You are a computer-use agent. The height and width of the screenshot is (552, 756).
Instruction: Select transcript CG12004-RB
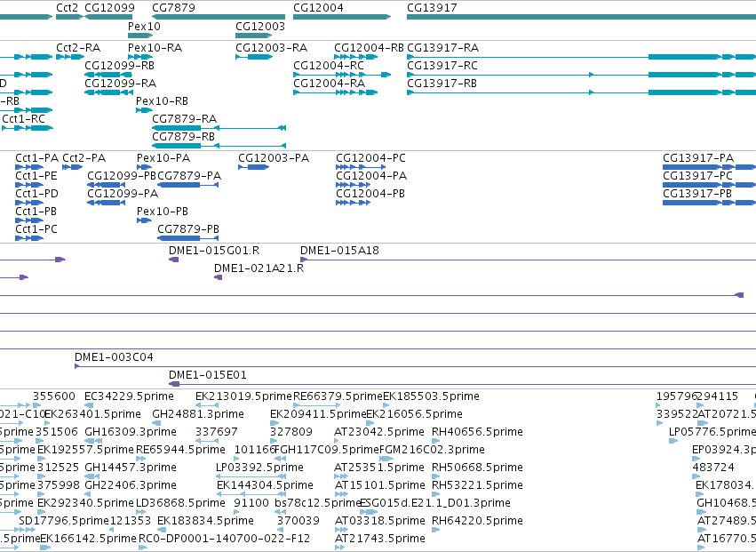369,47
